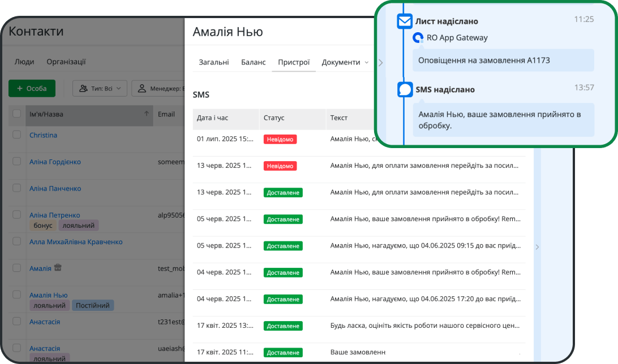Select the Пристрої tab

coord(294,62)
